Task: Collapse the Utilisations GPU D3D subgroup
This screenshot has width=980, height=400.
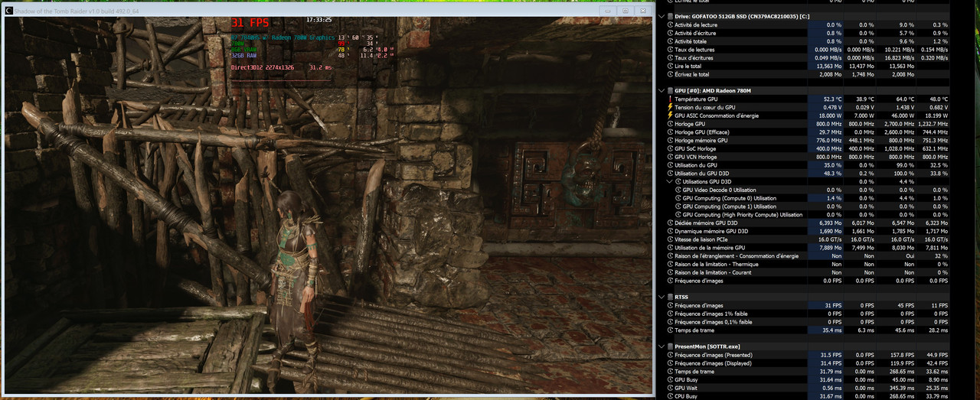Action: [670, 182]
